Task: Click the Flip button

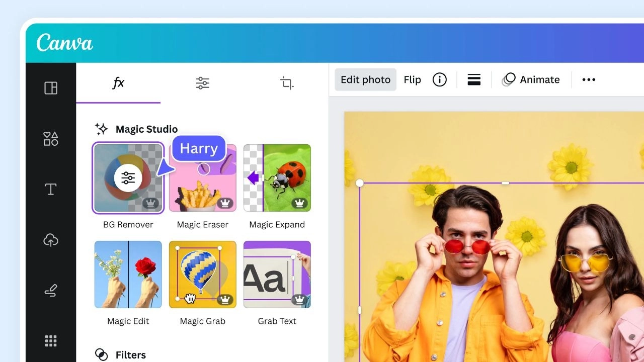Action: [412, 79]
